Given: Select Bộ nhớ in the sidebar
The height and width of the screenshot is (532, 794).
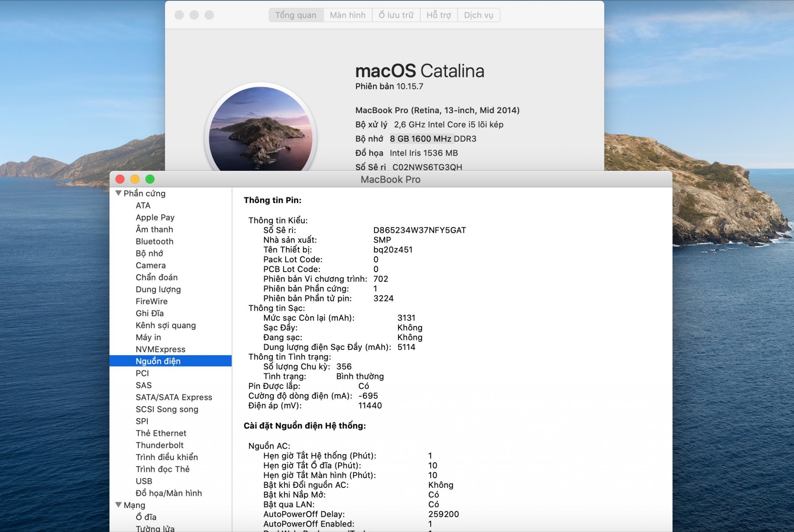Looking at the screenshot, I should point(149,253).
